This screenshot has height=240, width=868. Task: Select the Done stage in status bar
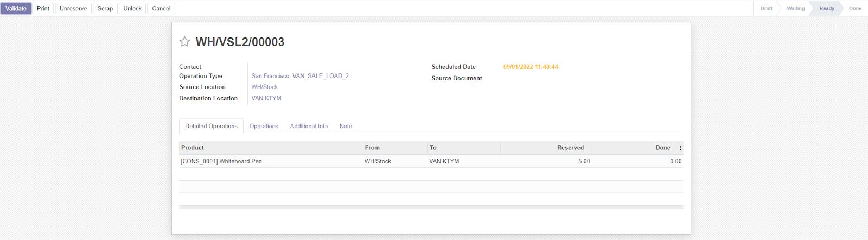(855, 9)
